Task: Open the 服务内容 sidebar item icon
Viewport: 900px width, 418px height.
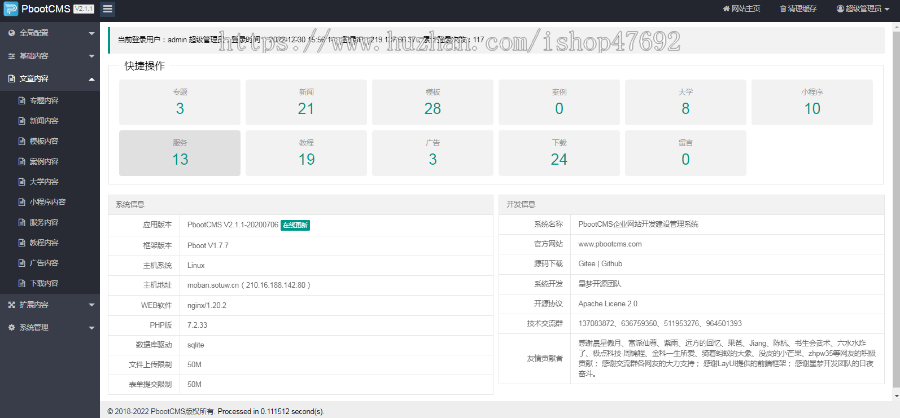Action: pyautogui.click(x=22, y=223)
